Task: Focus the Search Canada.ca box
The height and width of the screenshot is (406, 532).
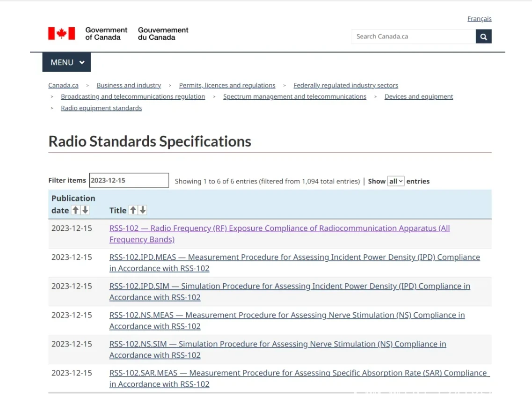Action: 413,37
